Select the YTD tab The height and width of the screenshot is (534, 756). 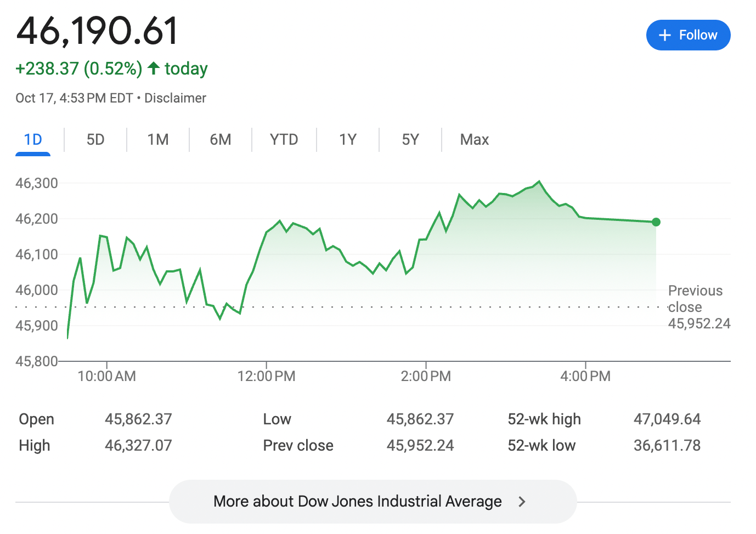[284, 140]
